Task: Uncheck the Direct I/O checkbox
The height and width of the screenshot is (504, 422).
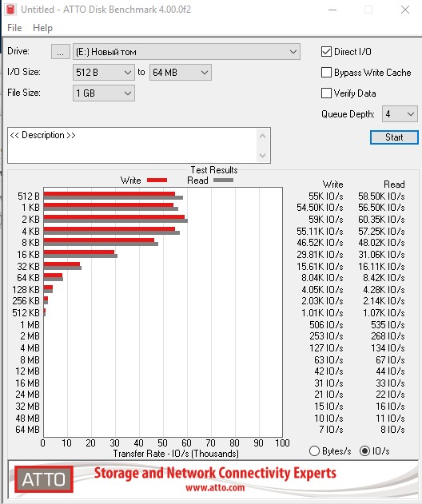Action: click(326, 52)
